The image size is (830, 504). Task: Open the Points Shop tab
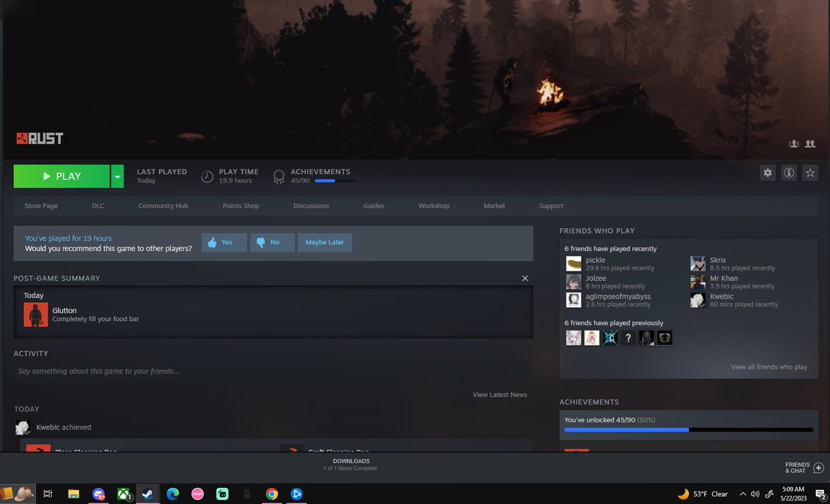(241, 206)
